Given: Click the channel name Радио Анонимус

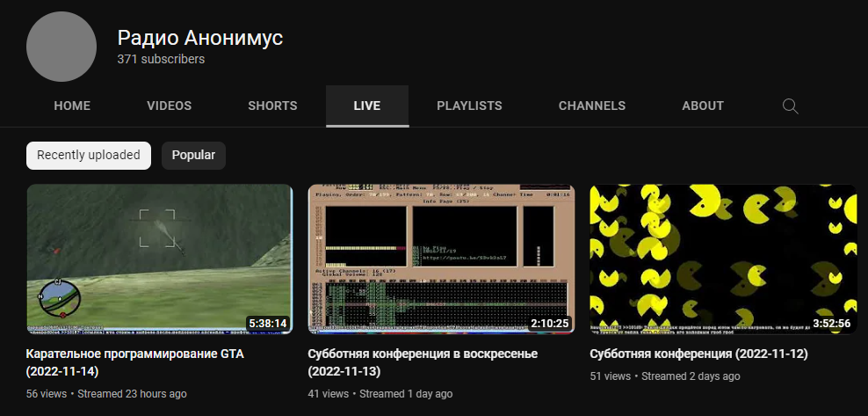Looking at the screenshot, I should [199, 38].
